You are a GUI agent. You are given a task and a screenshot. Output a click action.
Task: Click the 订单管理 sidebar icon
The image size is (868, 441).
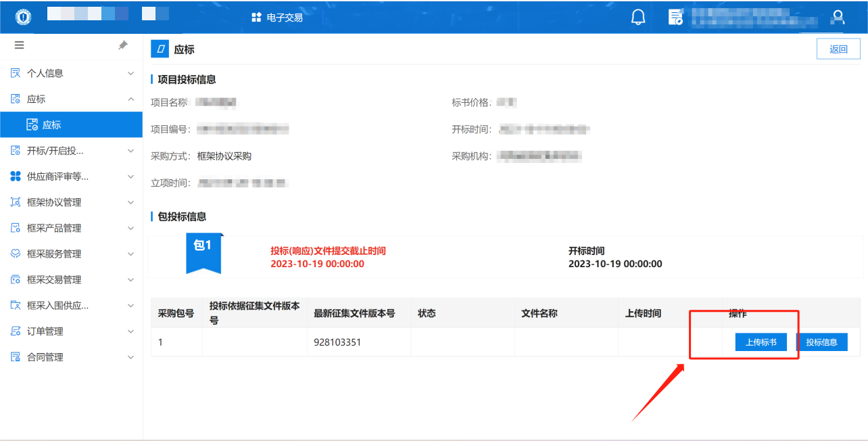tap(16, 331)
